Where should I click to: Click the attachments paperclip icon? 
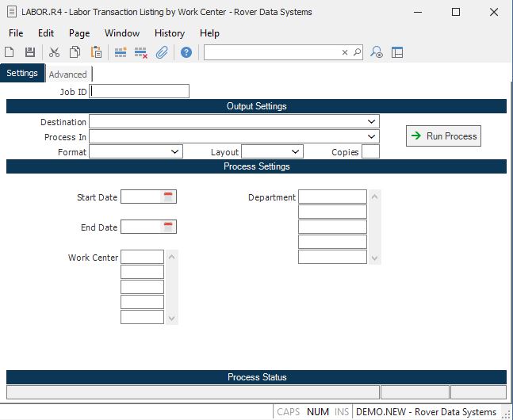click(x=161, y=52)
